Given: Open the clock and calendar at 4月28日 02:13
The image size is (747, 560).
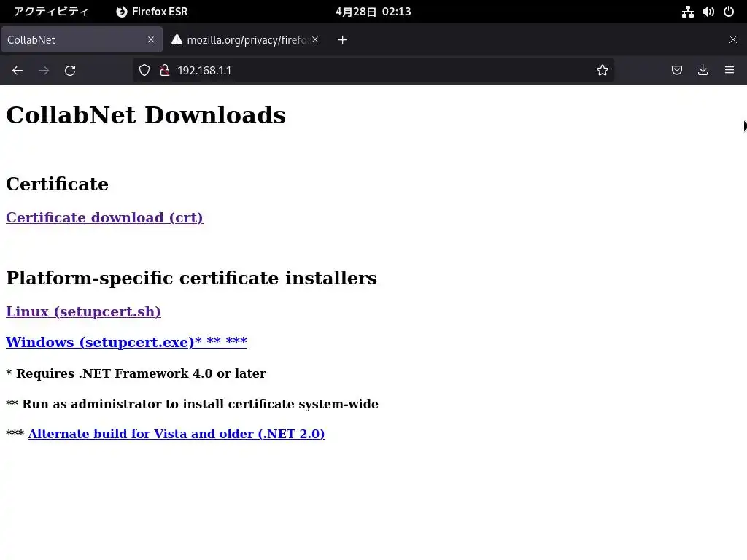Looking at the screenshot, I should (x=373, y=12).
